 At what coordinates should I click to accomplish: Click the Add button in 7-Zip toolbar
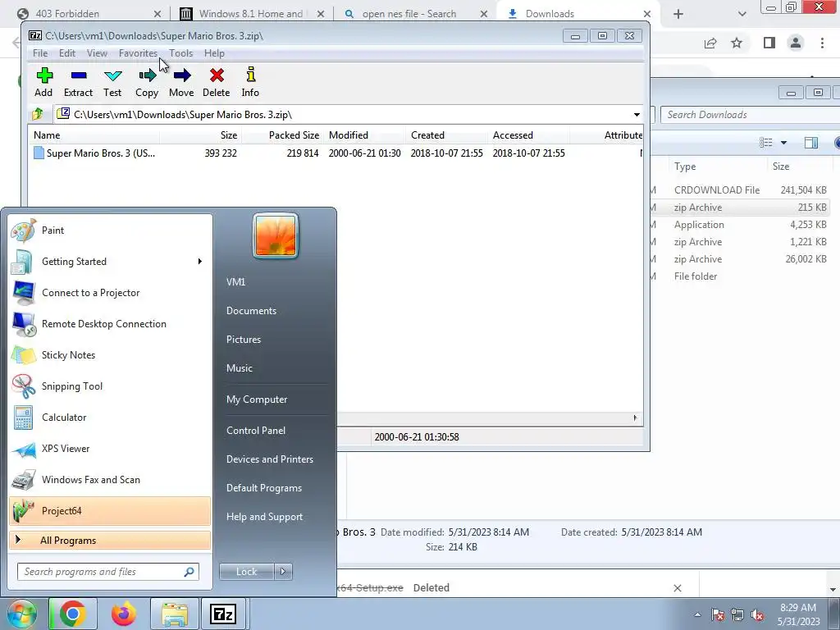point(44,82)
